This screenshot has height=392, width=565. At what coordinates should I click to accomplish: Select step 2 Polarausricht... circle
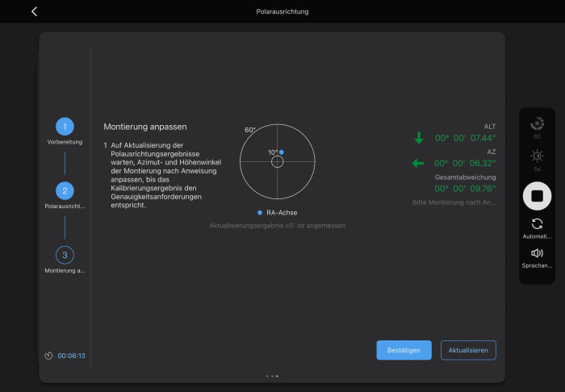[65, 191]
